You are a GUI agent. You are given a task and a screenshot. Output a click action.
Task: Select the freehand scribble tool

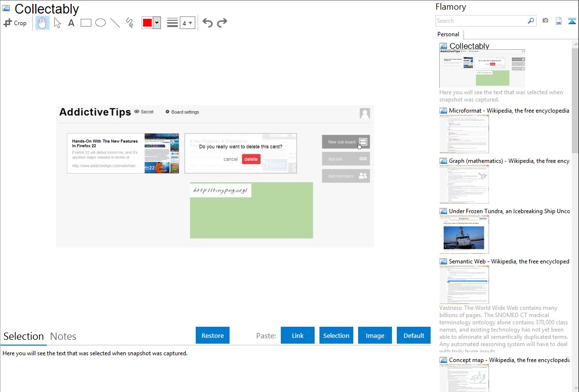point(130,23)
